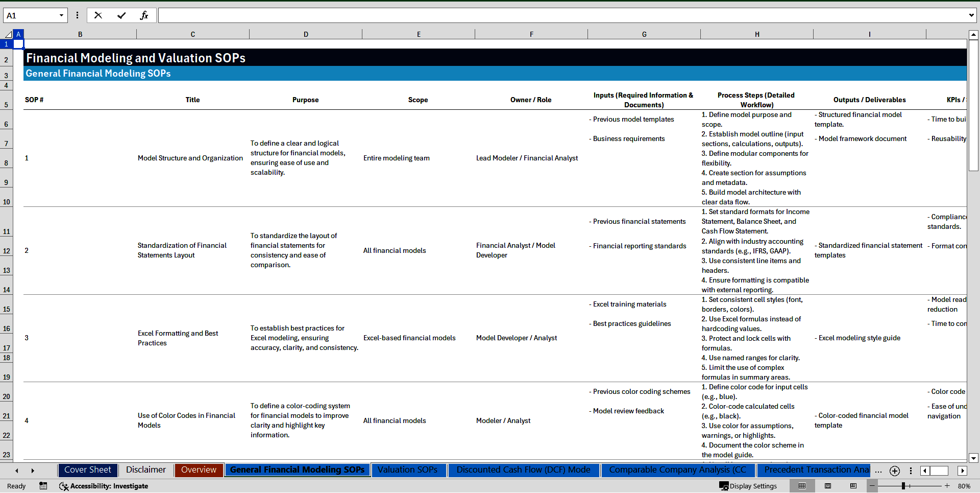Switch to the Cover Sheet tab
Screen dimensions: 980x493
[x=87, y=469]
